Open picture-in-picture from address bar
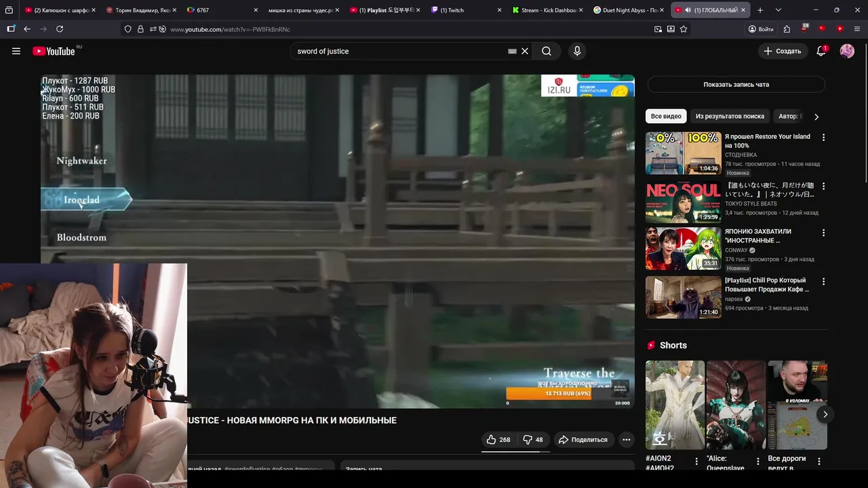 (658, 29)
